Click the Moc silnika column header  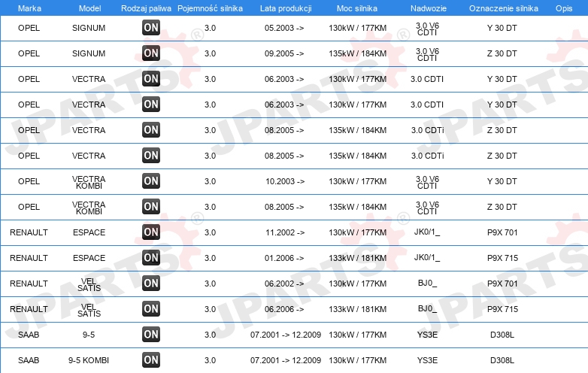click(x=357, y=8)
